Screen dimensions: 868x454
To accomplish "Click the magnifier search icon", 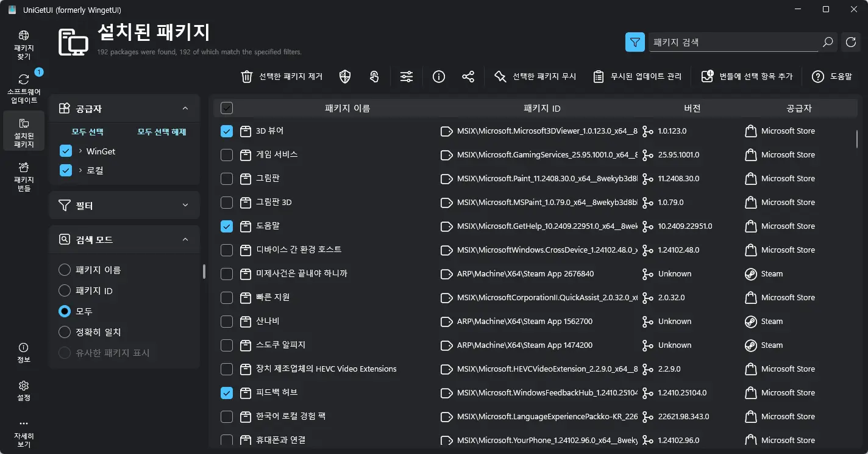I will (x=828, y=42).
